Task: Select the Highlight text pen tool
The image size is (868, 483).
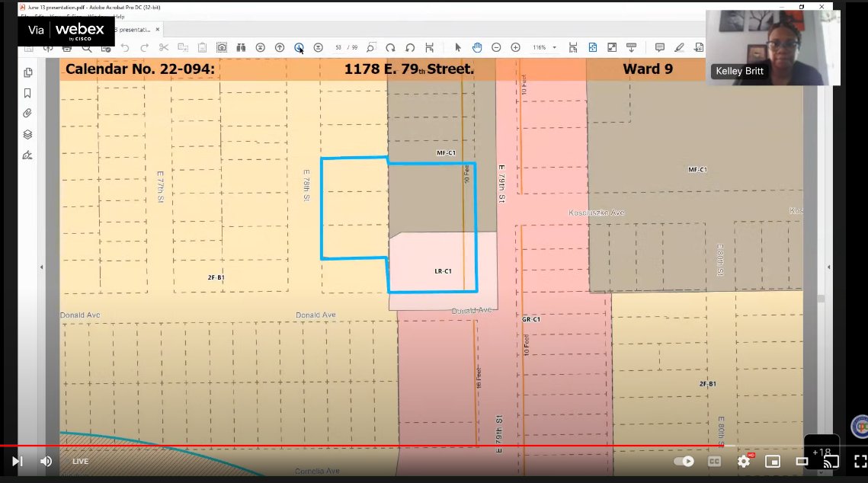Action: (679, 47)
